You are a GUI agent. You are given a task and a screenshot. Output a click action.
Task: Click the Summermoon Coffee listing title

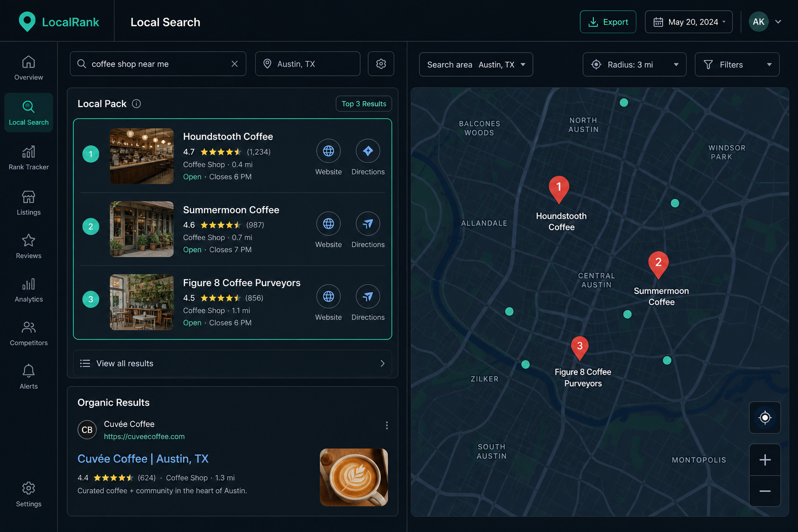(x=231, y=210)
